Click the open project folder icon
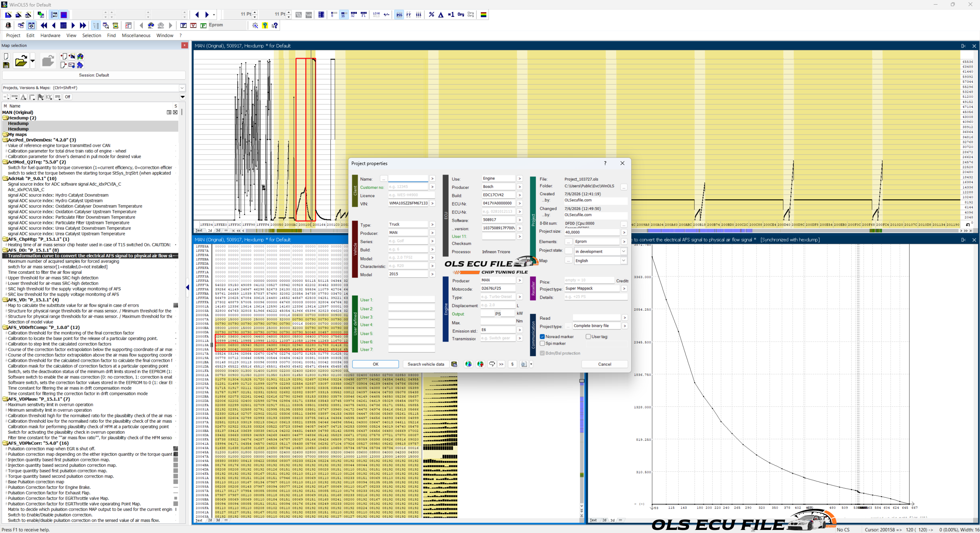 pyautogui.click(x=21, y=60)
